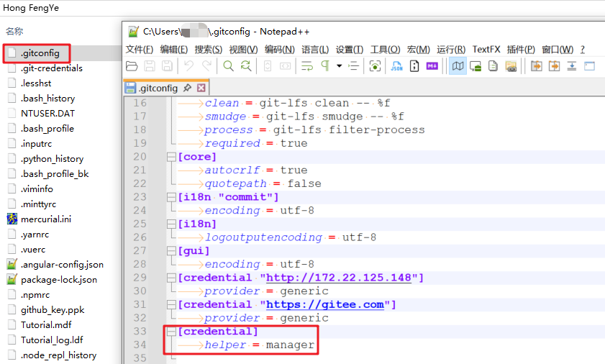Viewport: 605px width, 364px height.
Task: Collapse the [i18n "commit"] fold marker
Action: [x=171, y=197]
